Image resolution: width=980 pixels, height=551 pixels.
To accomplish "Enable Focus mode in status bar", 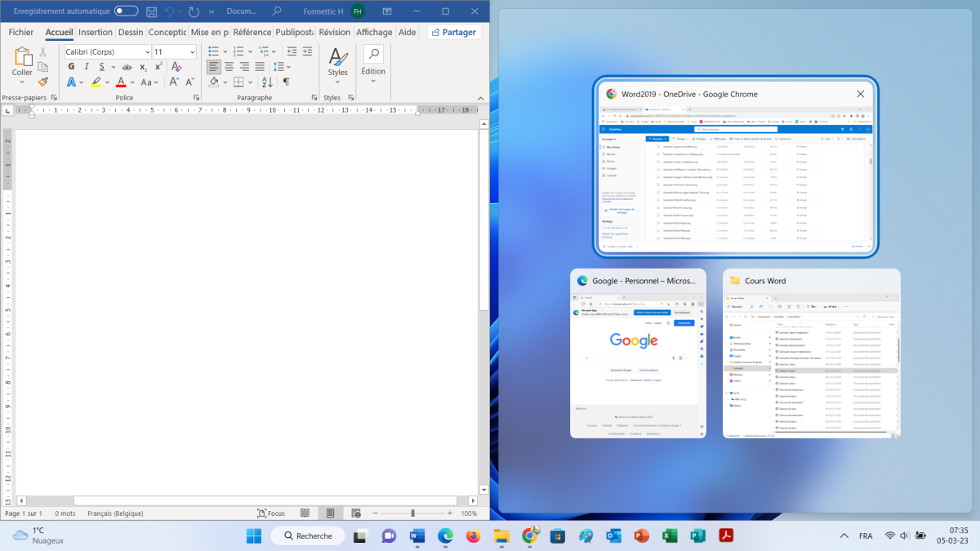I will tap(271, 513).
